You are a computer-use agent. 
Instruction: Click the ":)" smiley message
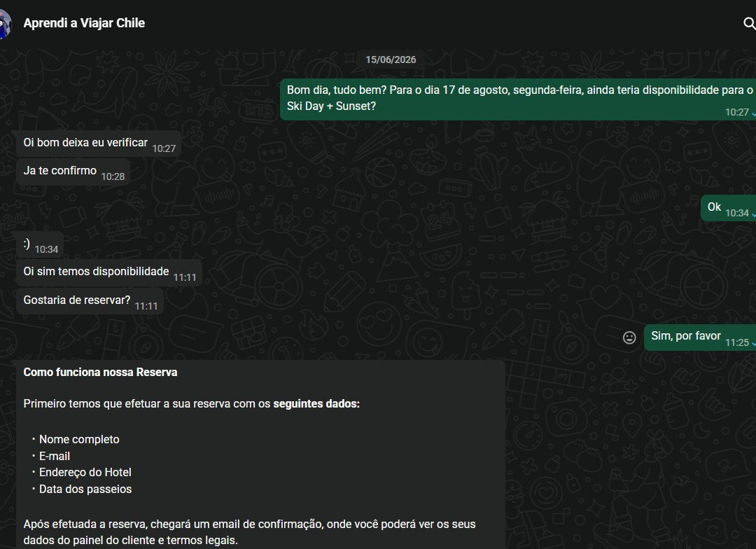pos(40,244)
